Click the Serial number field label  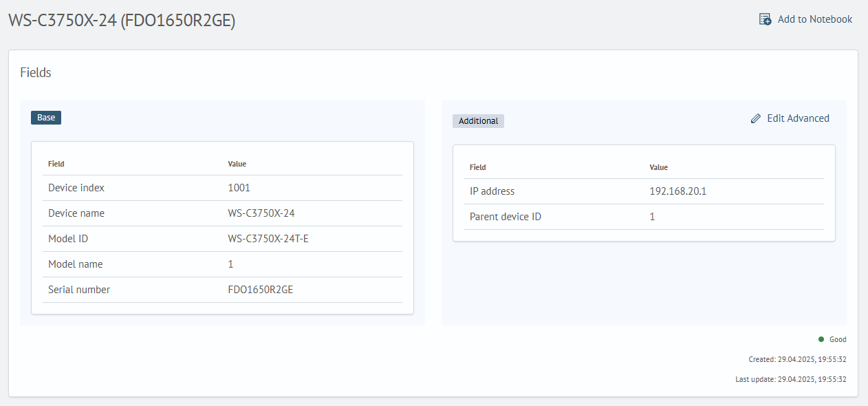point(79,290)
